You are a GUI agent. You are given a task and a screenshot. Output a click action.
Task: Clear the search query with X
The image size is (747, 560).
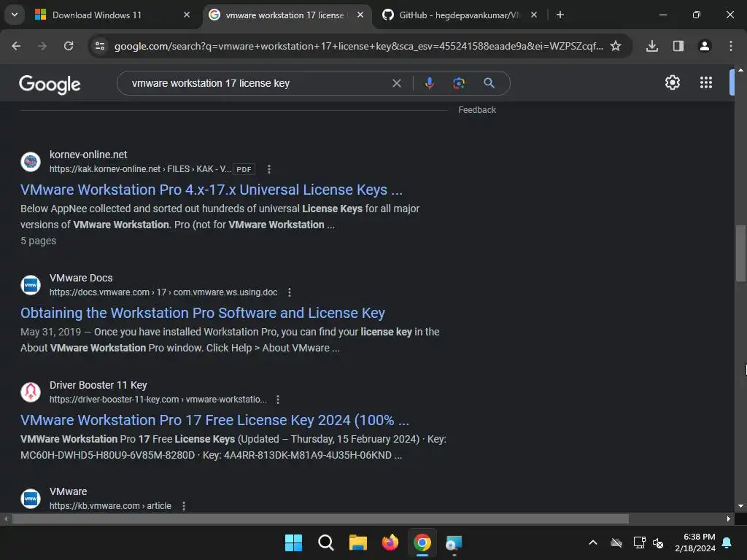[x=396, y=83]
